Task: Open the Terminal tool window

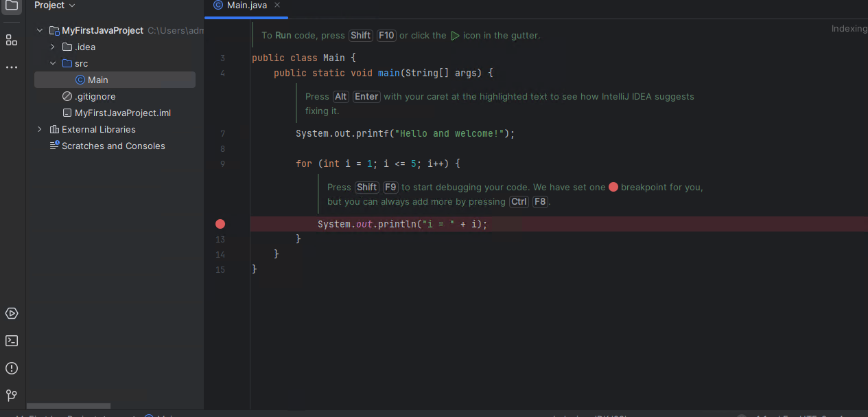Action: 11,341
